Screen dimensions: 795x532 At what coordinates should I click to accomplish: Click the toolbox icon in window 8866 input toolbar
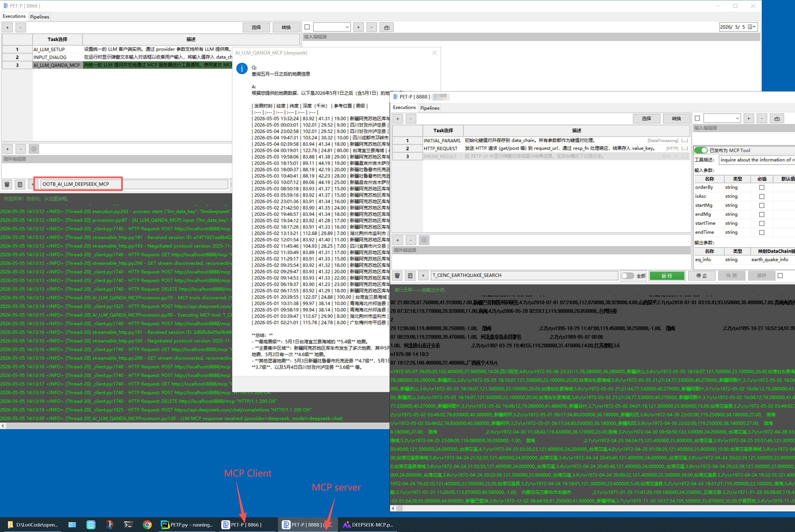click(x=387, y=27)
